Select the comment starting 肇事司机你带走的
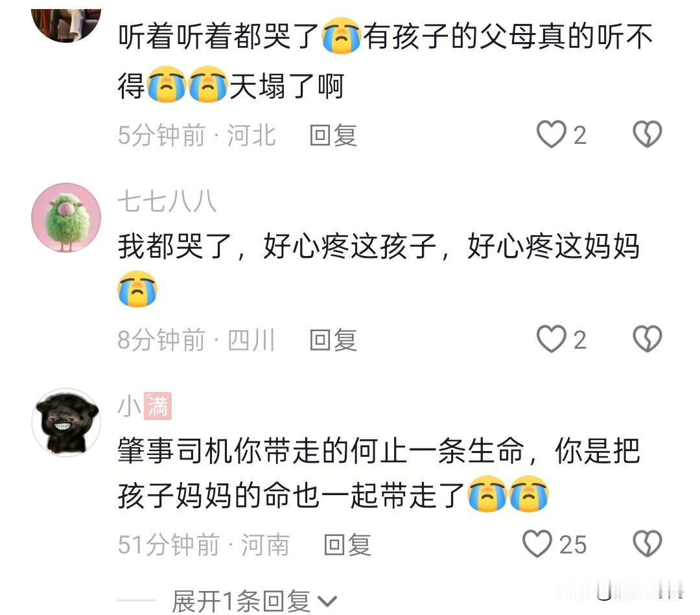Screen dimensions: 700x615 tap(379, 473)
